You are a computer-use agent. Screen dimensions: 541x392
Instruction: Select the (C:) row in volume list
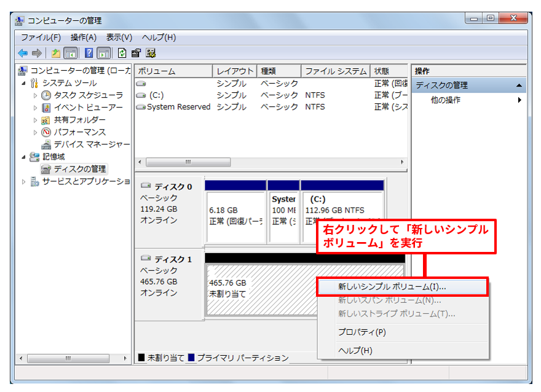pos(271,95)
